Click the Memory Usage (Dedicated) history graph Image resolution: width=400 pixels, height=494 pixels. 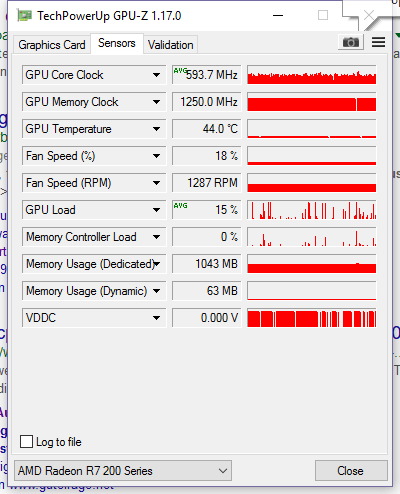pyautogui.click(x=312, y=264)
